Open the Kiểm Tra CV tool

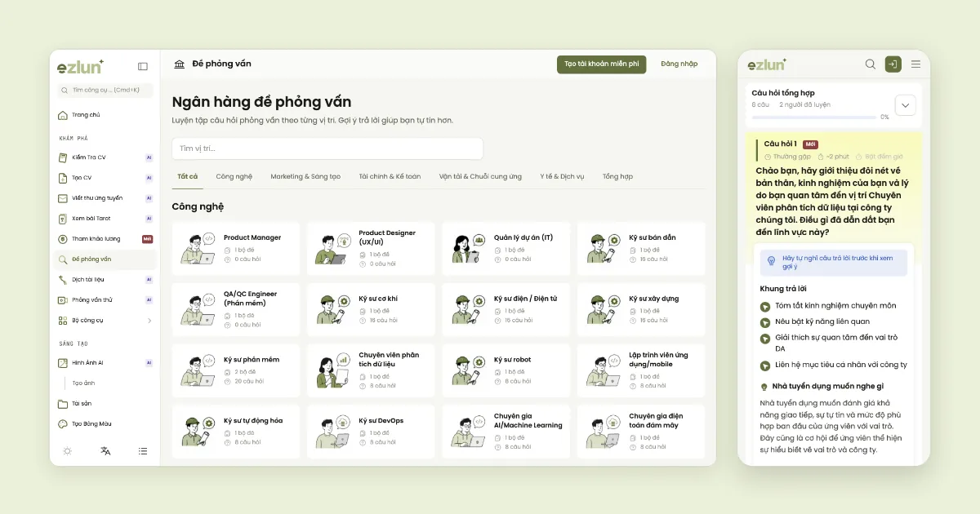pyautogui.click(x=105, y=157)
